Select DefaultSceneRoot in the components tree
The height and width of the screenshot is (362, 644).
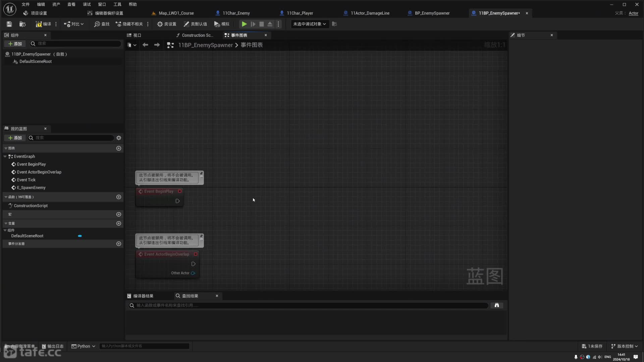35,62
